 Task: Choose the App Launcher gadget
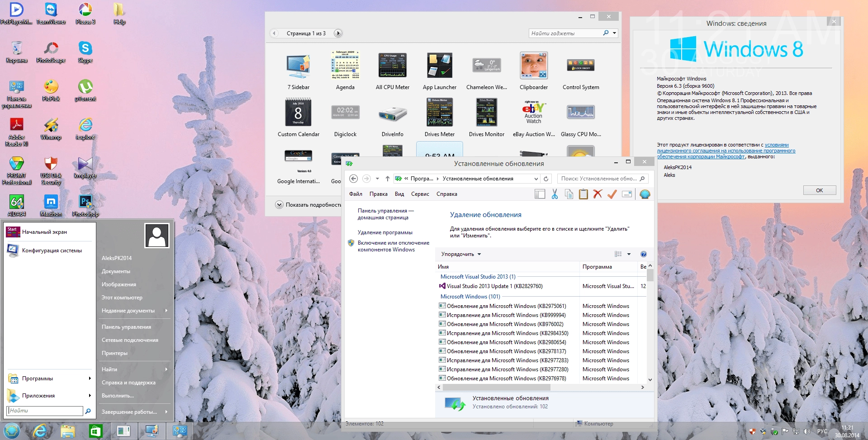coord(439,71)
